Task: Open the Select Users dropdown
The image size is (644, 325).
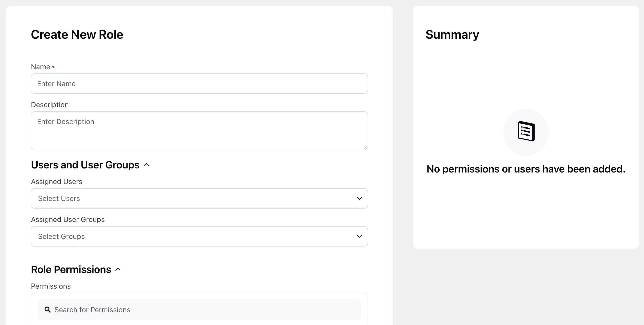Action: point(199,198)
